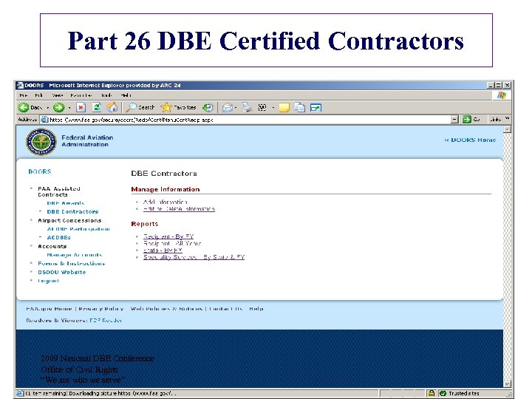Click Federal Aviation Administration header text

pyautogui.click(x=87, y=141)
